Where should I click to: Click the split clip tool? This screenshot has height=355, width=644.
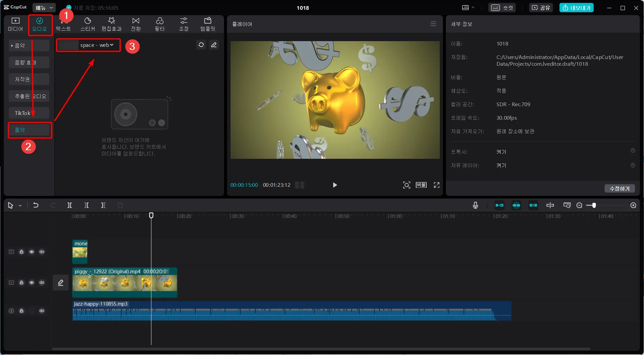pos(70,205)
